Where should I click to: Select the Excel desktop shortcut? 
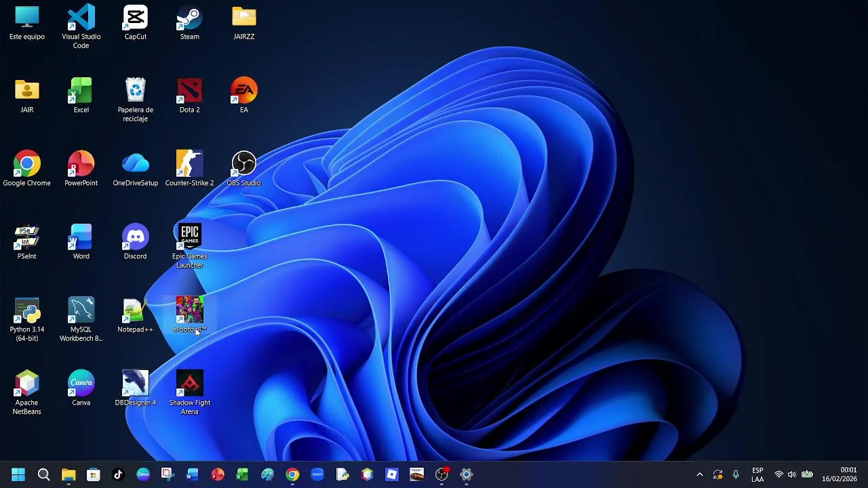81,96
